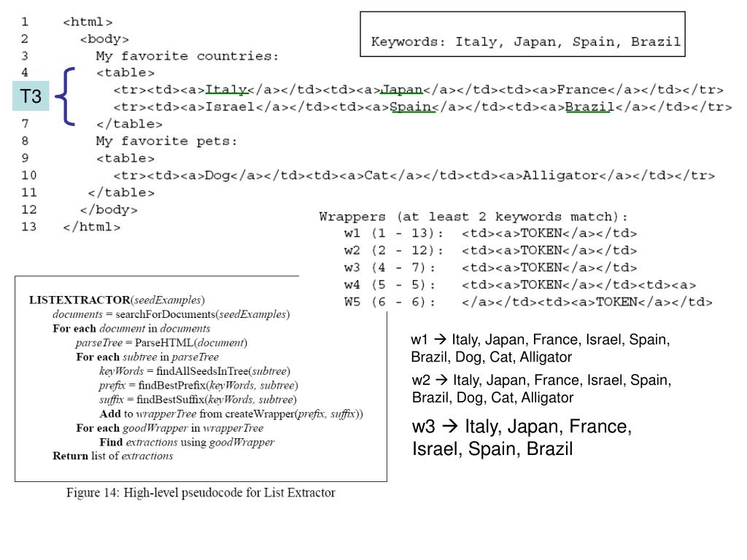Click wrapper row w3 (4 - 7)
Screen dimensions: 747x560
(x=490, y=268)
